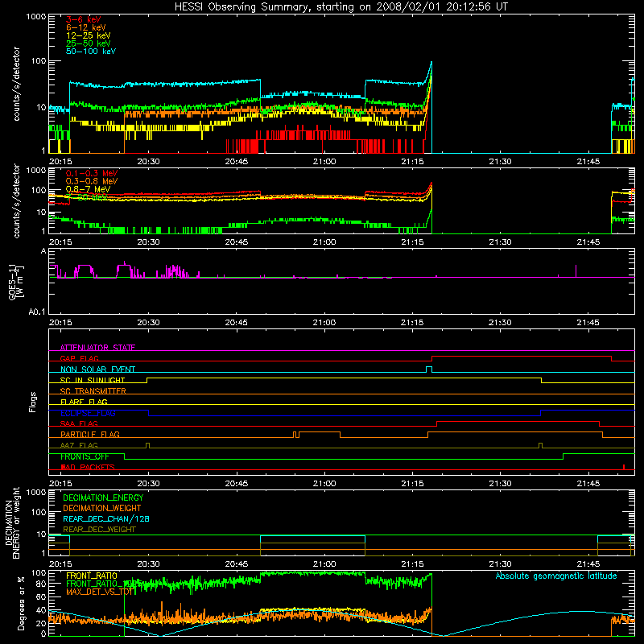This screenshot has height=644, width=644.
Task: Click the REAR_DEC_CHAN/128 legend entry
Action: coord(106,518)
